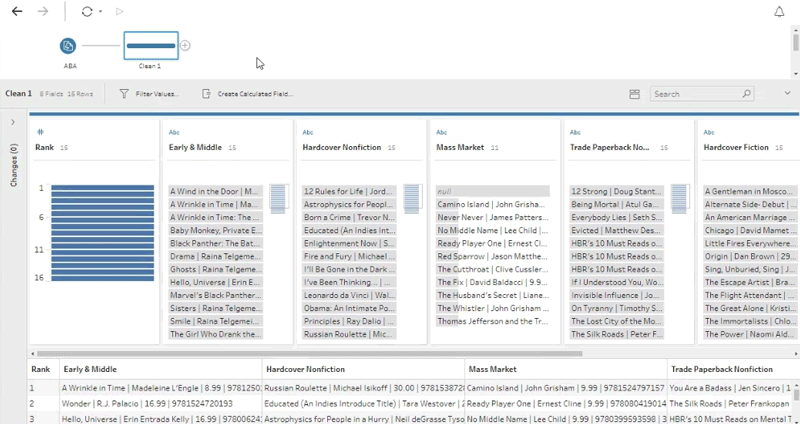Click the run flow play icon
Image resolution: width=800 pixels, height=424 pixels.
pyautogui.click(x=120, y=12)
